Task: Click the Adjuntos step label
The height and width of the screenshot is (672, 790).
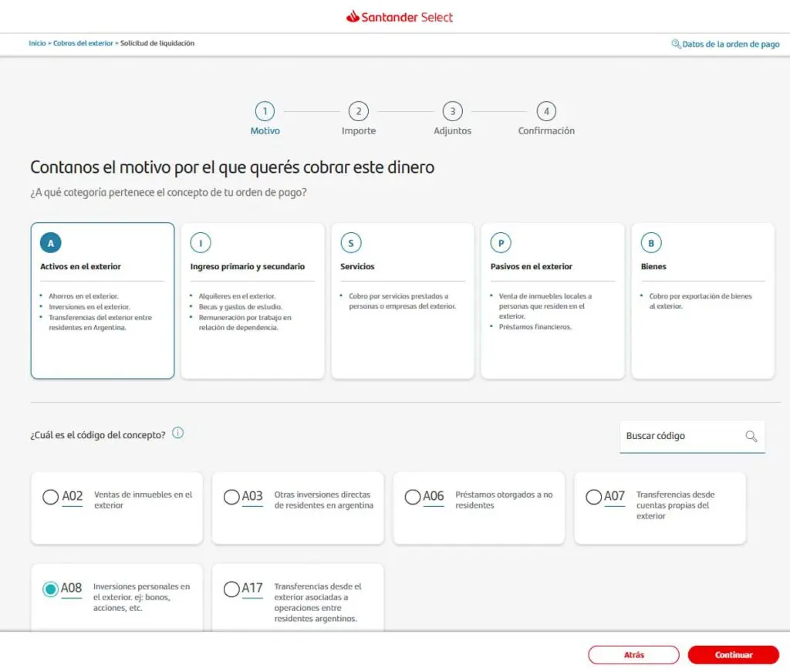Action: 452,131
